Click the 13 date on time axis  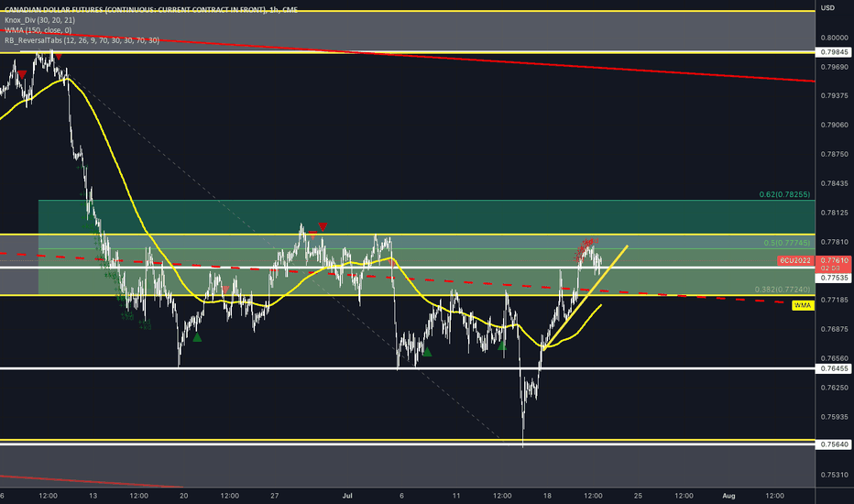click(x=93, y=496)
